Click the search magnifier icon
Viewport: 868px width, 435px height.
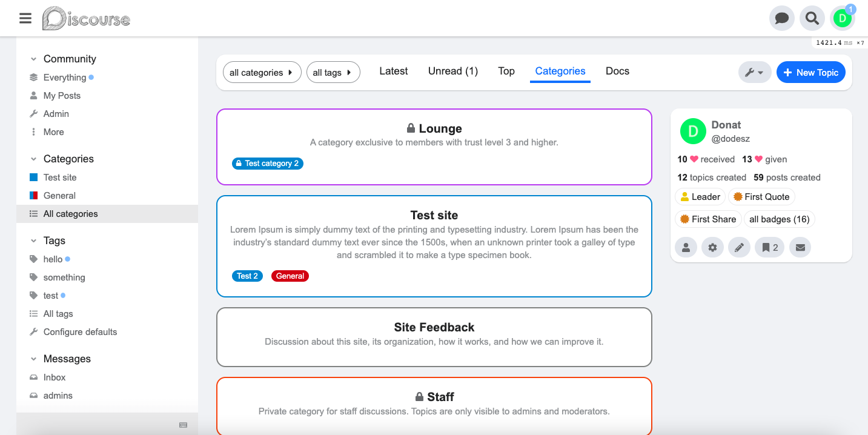[x=812, y=18]
